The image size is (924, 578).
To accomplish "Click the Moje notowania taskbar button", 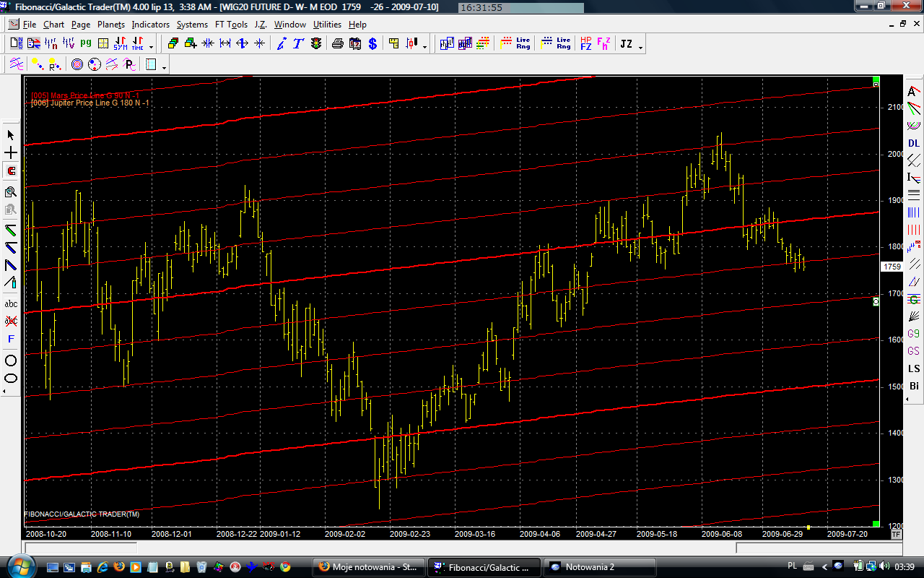I will pos(368,567).
